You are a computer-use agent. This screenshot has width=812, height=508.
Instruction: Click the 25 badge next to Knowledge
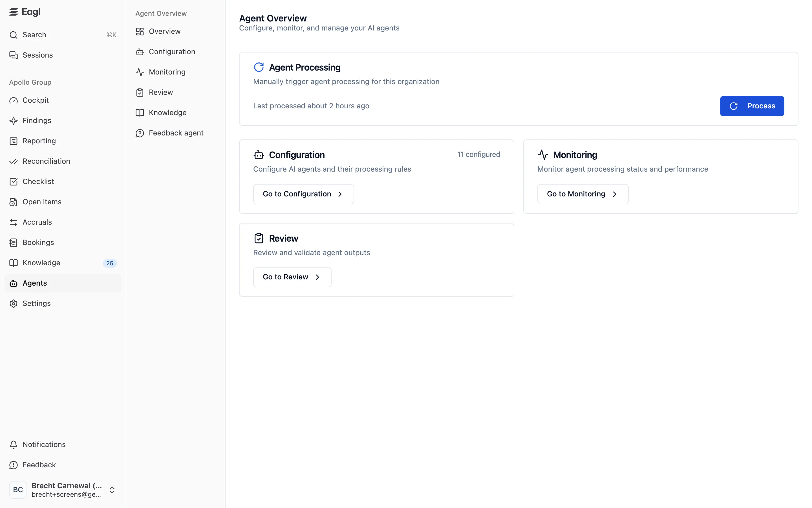(x=110, y=263)
